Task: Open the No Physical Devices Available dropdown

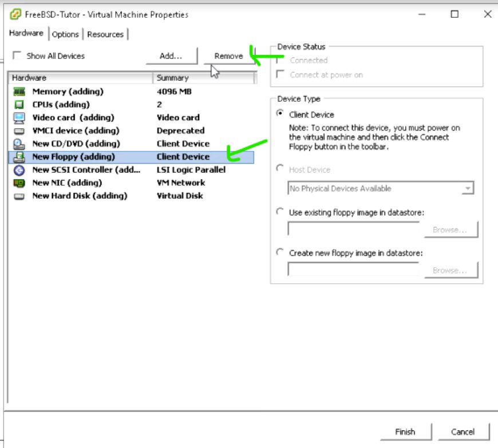Action: (x=381, y=188)
